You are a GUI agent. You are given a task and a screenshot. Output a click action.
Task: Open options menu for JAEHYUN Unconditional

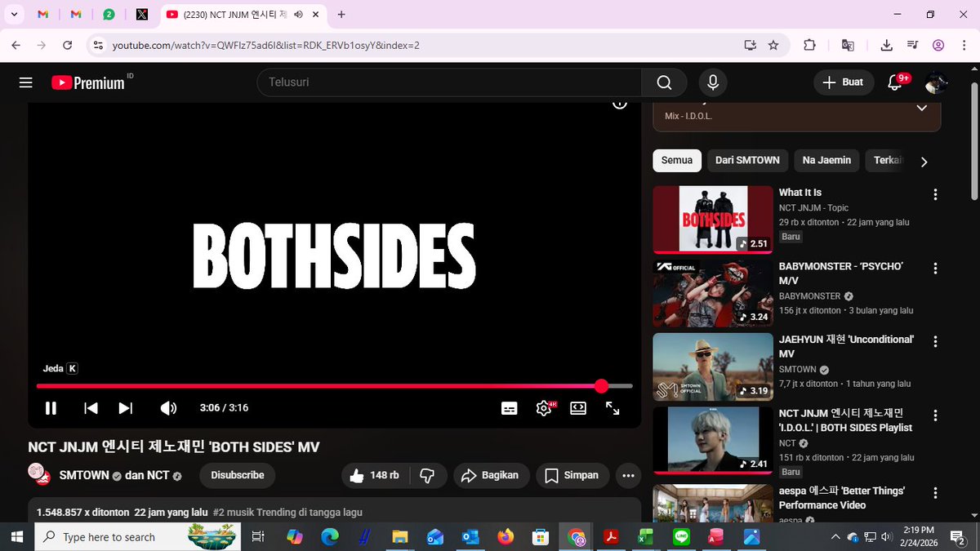coord(936,341)
